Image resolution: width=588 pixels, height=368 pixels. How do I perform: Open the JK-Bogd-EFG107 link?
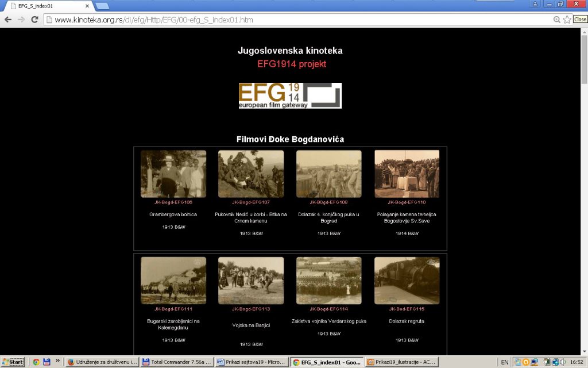click(x=251, y=202)
